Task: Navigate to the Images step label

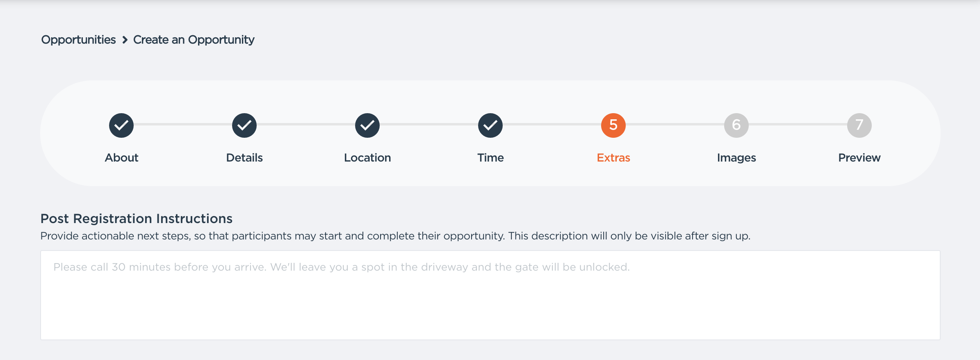Action: point(736,158)
